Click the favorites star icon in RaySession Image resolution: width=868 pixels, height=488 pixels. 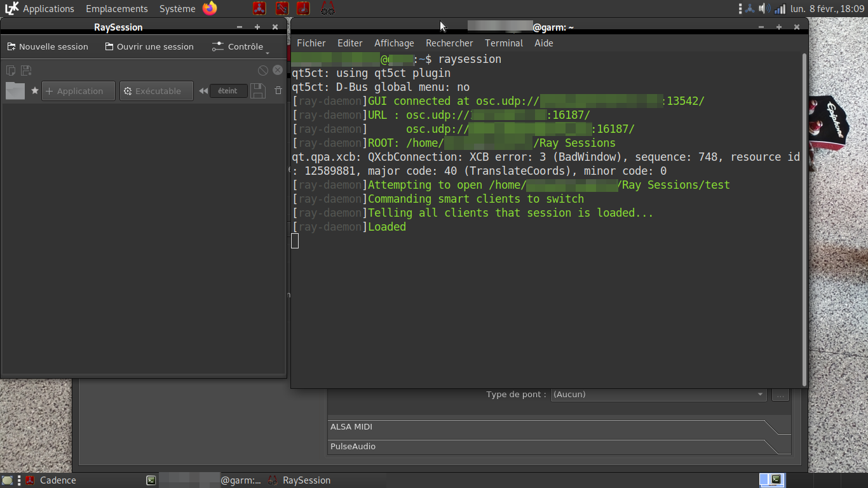[35, 91]
